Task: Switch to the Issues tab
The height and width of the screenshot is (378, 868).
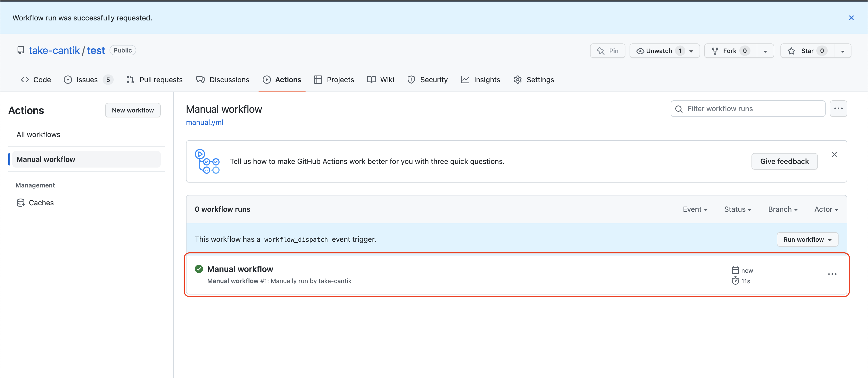Action: click(x=87, y=80)
